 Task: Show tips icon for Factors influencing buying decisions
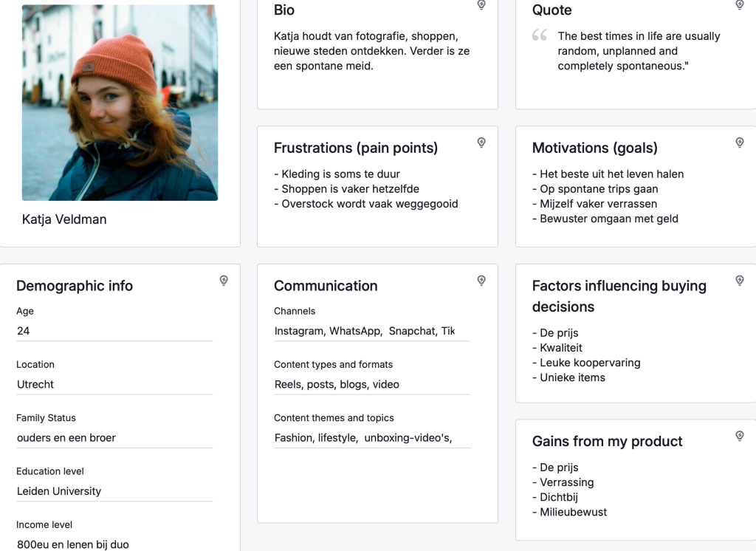[740, 281]
